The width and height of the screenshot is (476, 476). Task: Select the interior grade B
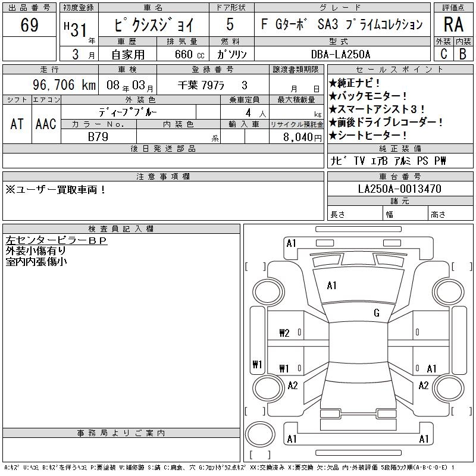click(x=463, y=54)
